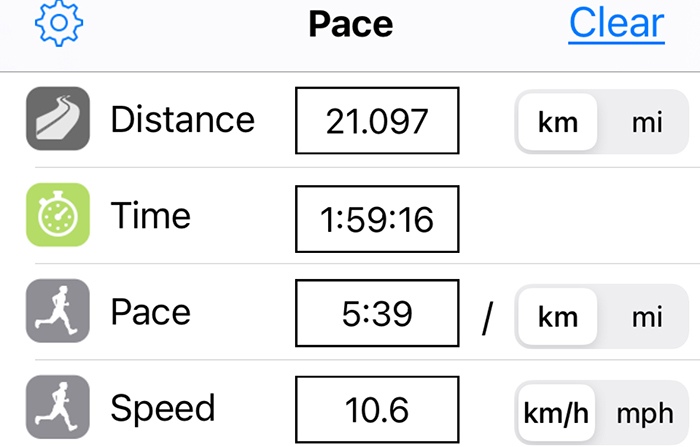Image resolution: width=700 pixels, height=447 pixels.
Task: Tap the green stopwatch Time icon
Action: [x=58, y=215]
